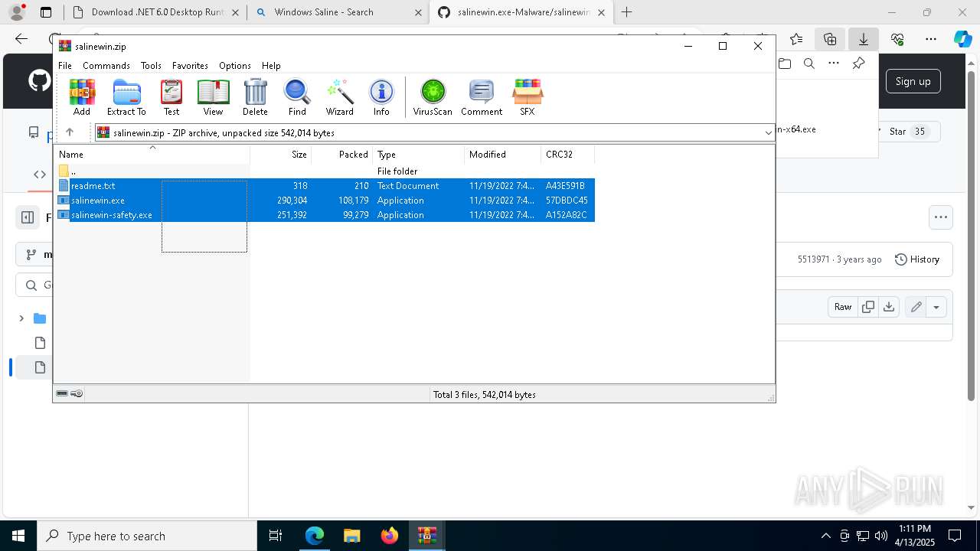Select readme.txt in archive list
This screenshot has width=980, height=551.
coord(325,186)
